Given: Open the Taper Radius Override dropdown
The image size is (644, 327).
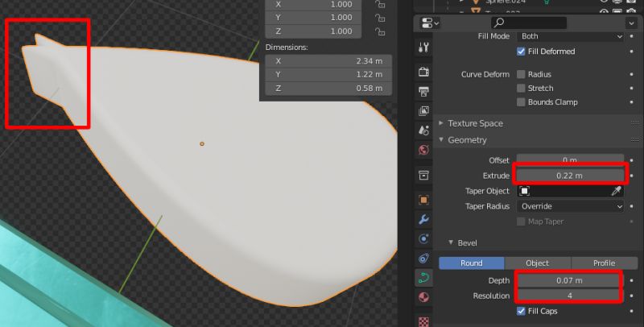Looking at the screenshot, I should click(x=570, y=206).
